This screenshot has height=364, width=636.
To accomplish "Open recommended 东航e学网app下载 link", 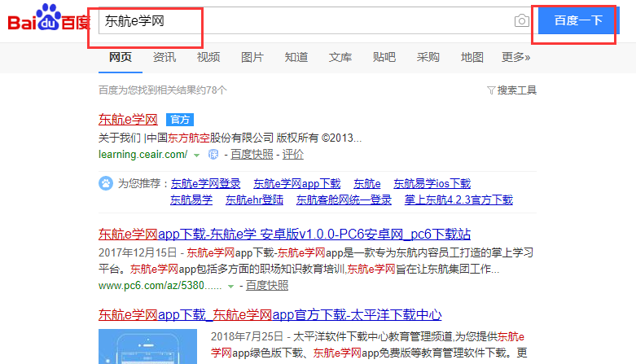I will coord(297,184).
